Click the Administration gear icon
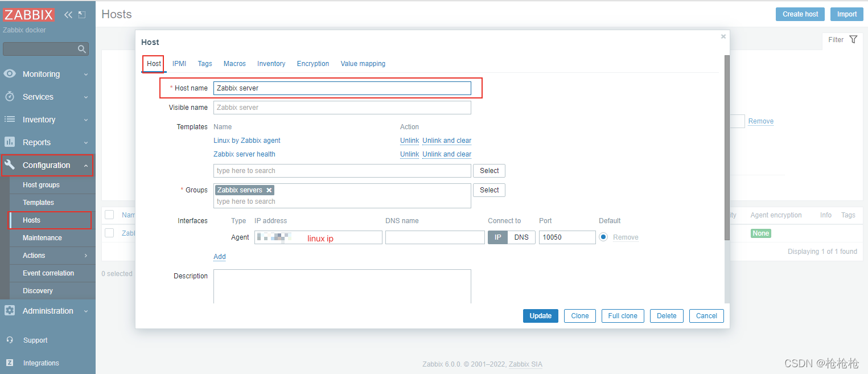 (x=10, y=311)
